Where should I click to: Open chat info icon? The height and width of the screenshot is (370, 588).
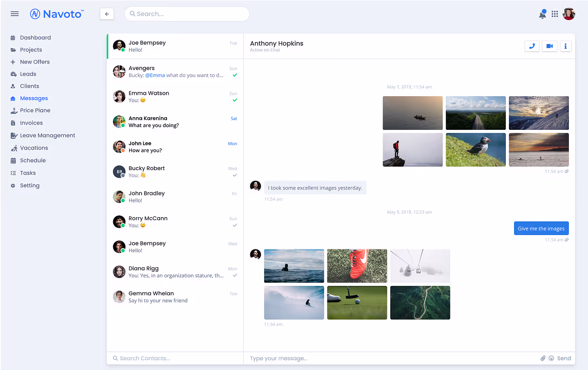(566, 46)
